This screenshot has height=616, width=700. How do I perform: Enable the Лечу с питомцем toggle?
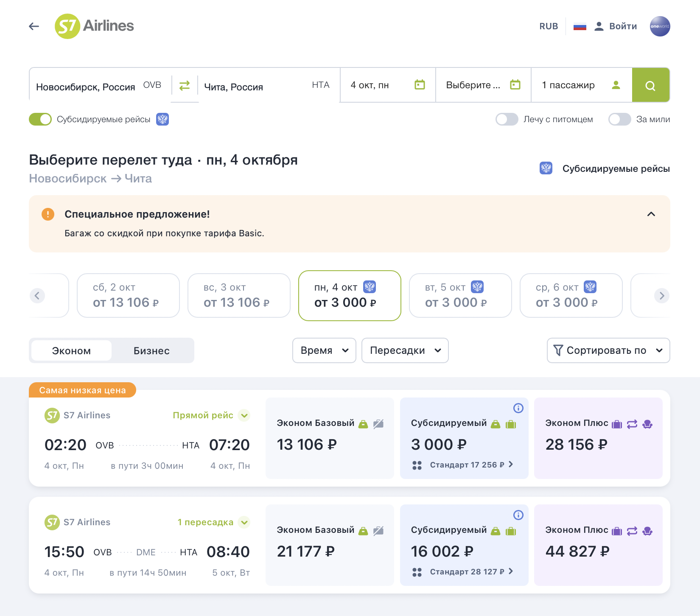pyautogui.click(x=507, y=119)
